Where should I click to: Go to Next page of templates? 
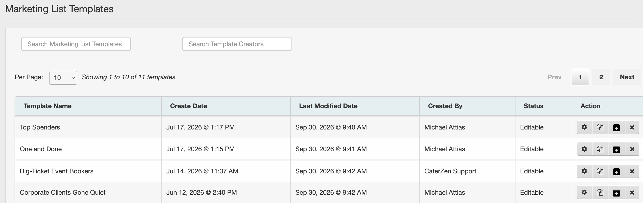coord(627,77)
